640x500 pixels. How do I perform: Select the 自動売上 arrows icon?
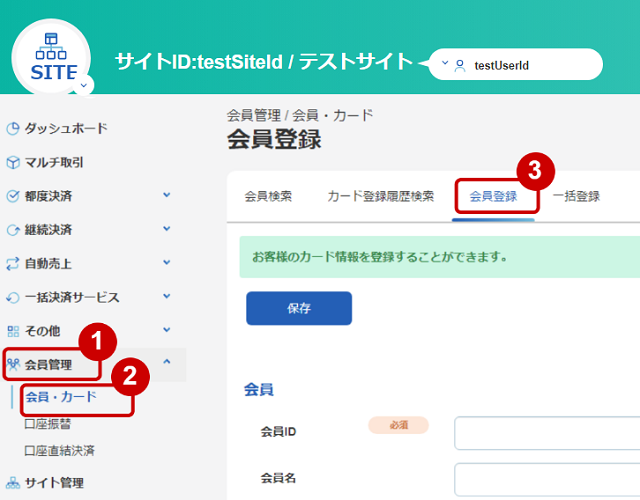(x=13, y=264)
